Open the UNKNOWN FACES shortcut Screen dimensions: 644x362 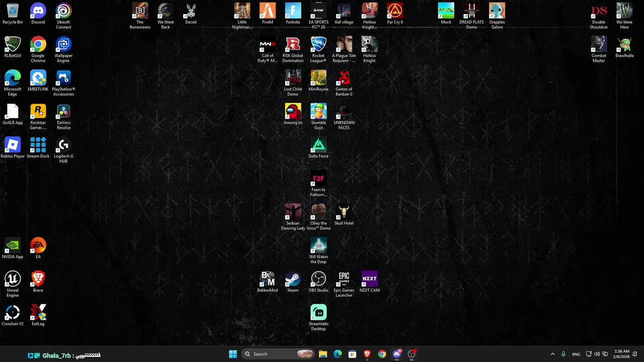(x=344, y=117)
